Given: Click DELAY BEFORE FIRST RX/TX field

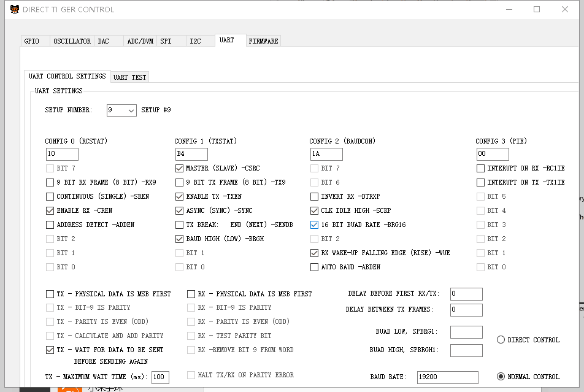Looking at the screenshot, I should 466,294.
